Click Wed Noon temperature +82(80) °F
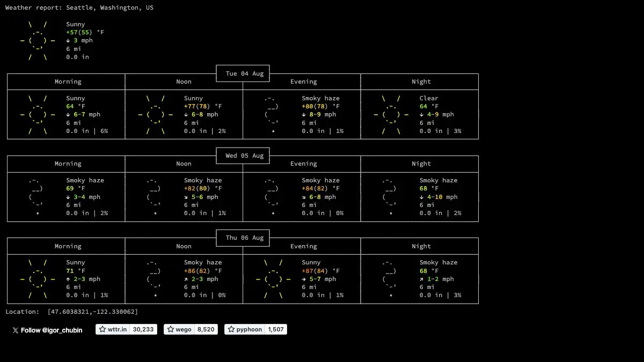 click(x=203, y=188)
